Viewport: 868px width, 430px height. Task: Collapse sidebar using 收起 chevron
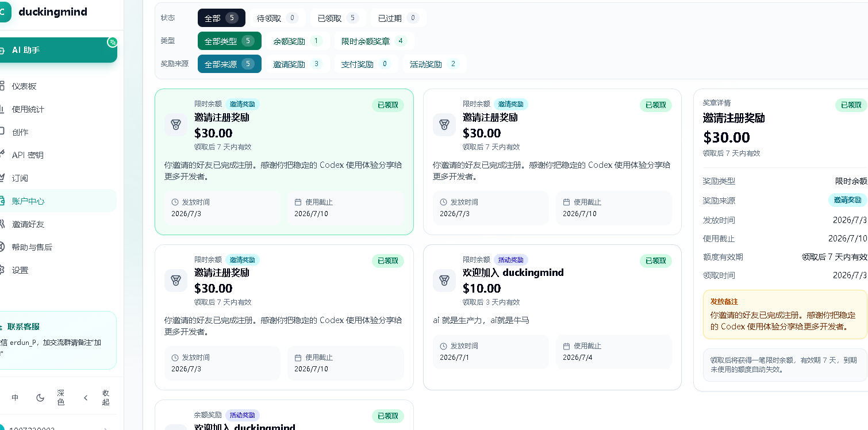tap(86, 397)
